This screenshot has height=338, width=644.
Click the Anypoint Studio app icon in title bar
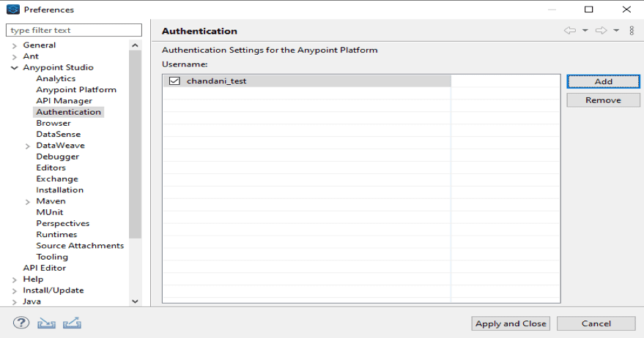(13, 10)
